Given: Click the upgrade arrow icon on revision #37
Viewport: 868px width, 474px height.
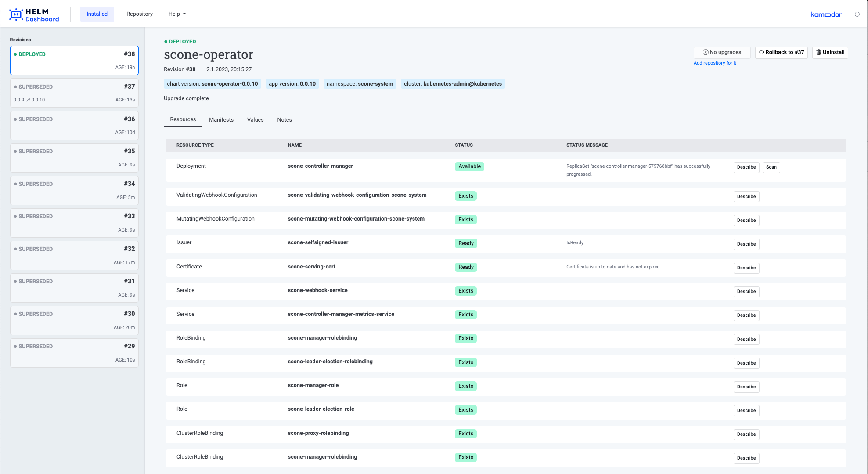Looking at the screenshot, I should click(x=29, y=100).
